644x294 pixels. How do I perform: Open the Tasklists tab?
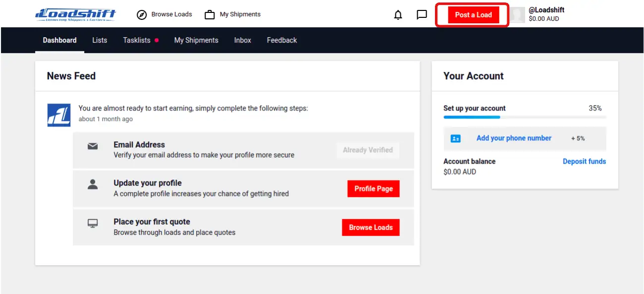pos(137,40)
